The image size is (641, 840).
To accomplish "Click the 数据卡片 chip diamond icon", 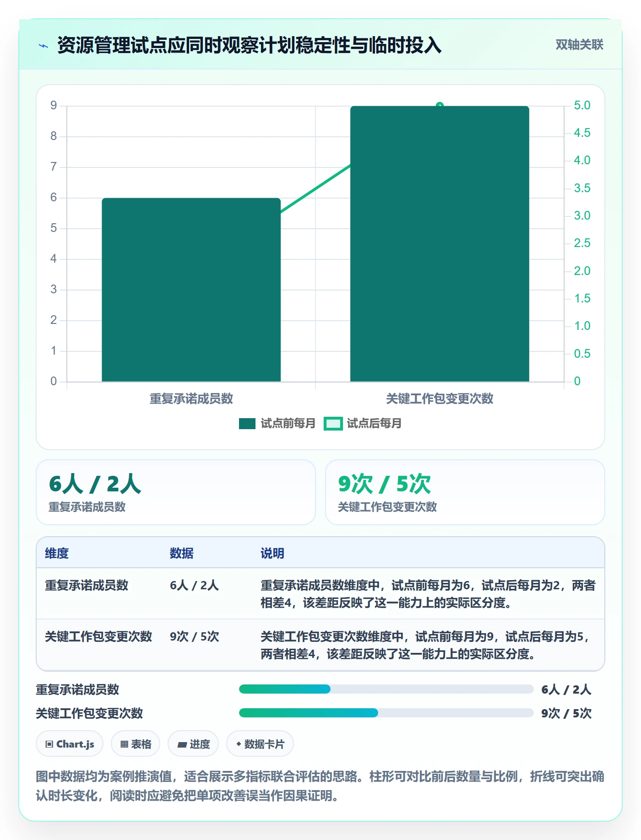I will [239, 744].
